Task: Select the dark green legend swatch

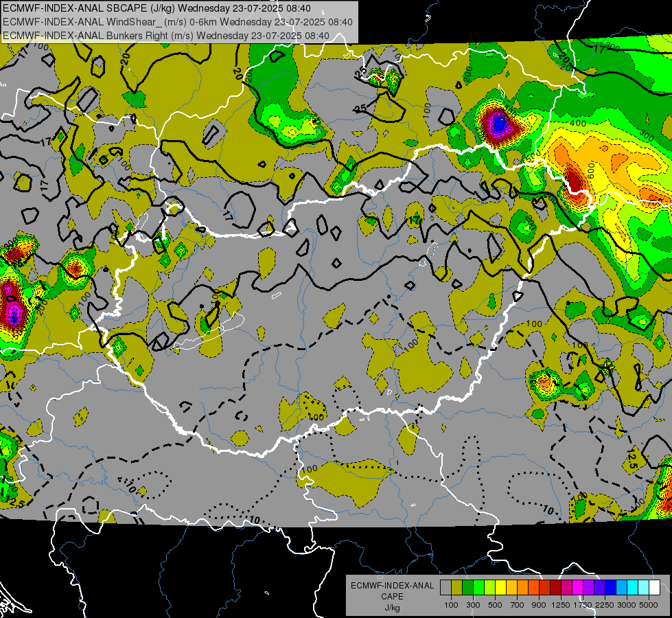Action: coord(467,587)
